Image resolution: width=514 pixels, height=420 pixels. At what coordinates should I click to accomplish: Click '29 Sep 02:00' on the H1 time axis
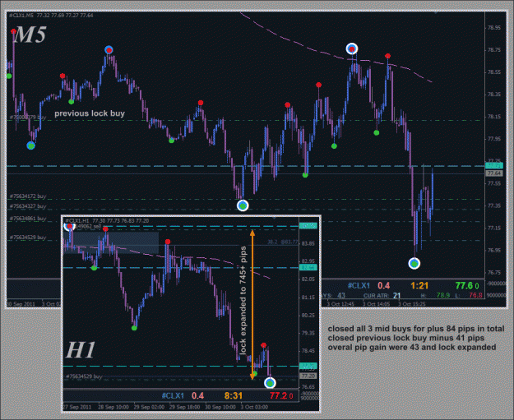pos(149,407)
